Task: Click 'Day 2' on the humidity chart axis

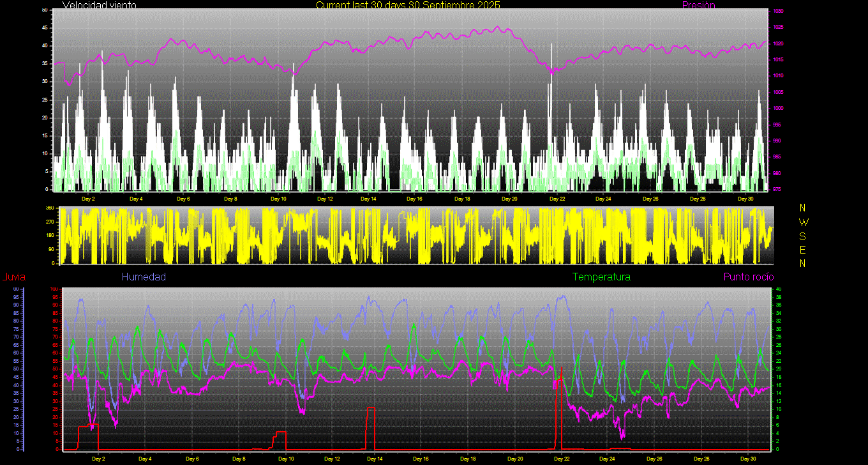Action: pyautogui.click(x=99, y=459)
